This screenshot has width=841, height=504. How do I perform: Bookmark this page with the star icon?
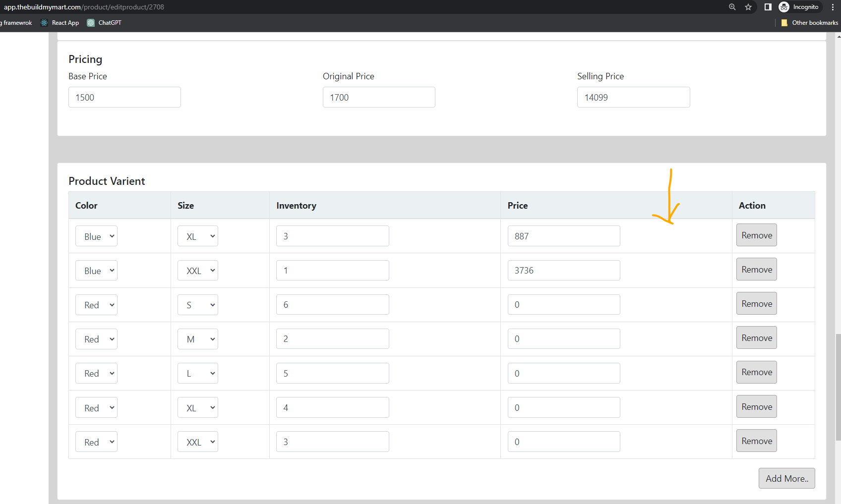(748, 7)
